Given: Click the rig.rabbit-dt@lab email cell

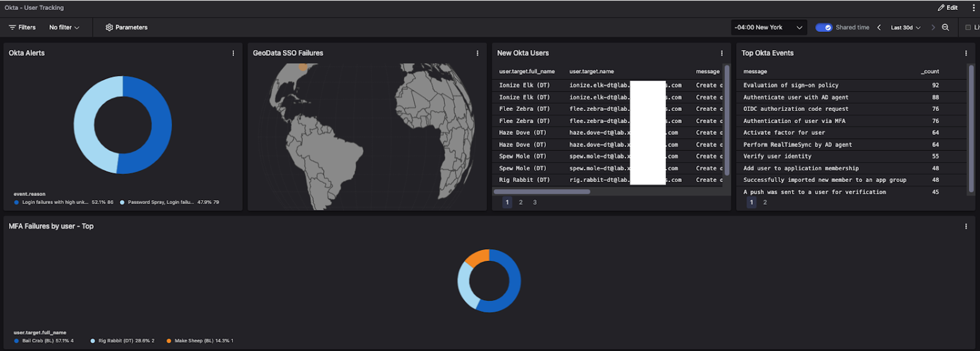Looking at the screenshot, I should tap(625, 180).
